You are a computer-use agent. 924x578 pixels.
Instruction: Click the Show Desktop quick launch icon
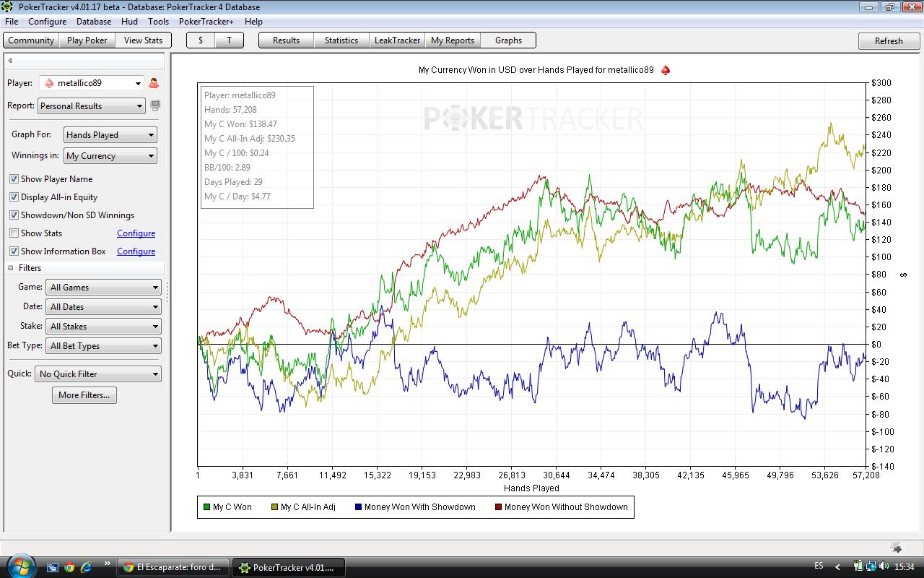[53, 567]
